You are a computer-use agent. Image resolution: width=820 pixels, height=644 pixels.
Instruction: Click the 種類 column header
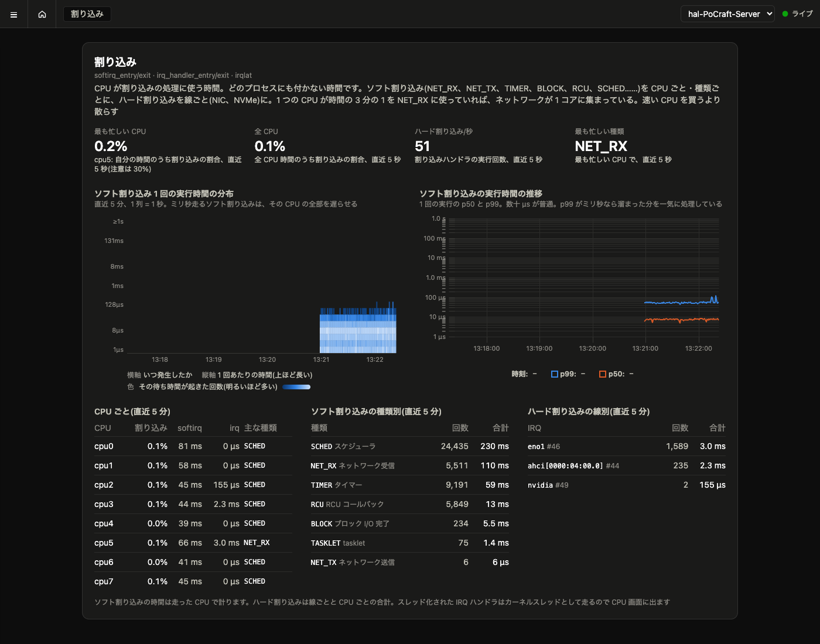pyautogui.click(x=319, y=428)
